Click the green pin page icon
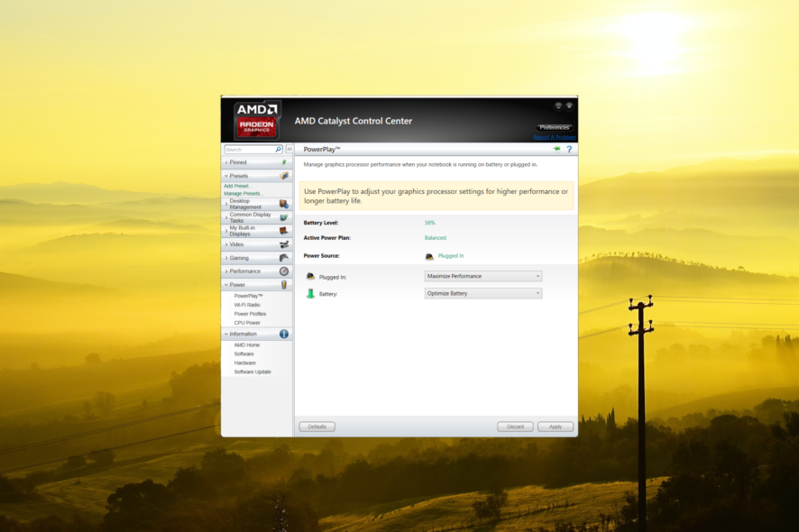This screenshot has height=532, width=799. [x=557, y=149]
